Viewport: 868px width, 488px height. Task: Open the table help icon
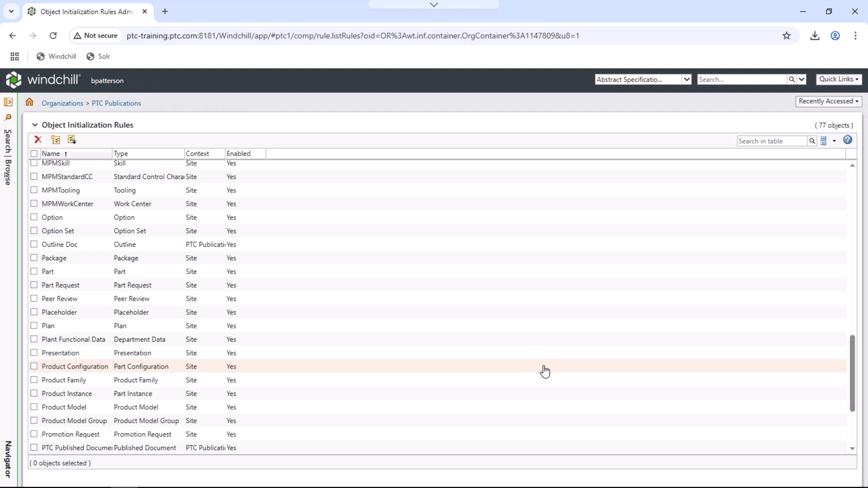pos(848,140)
